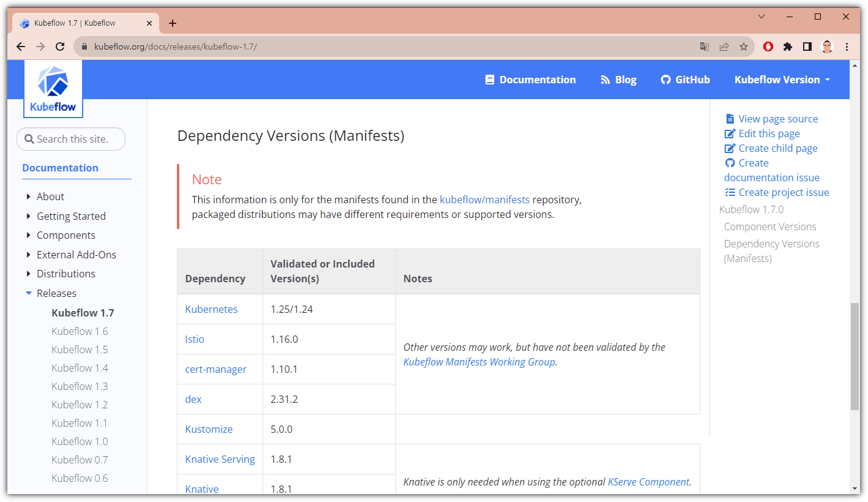Screen dimensions: 868x502
Task: Jump to Component Versions in page contents
Action: [770, 227]
